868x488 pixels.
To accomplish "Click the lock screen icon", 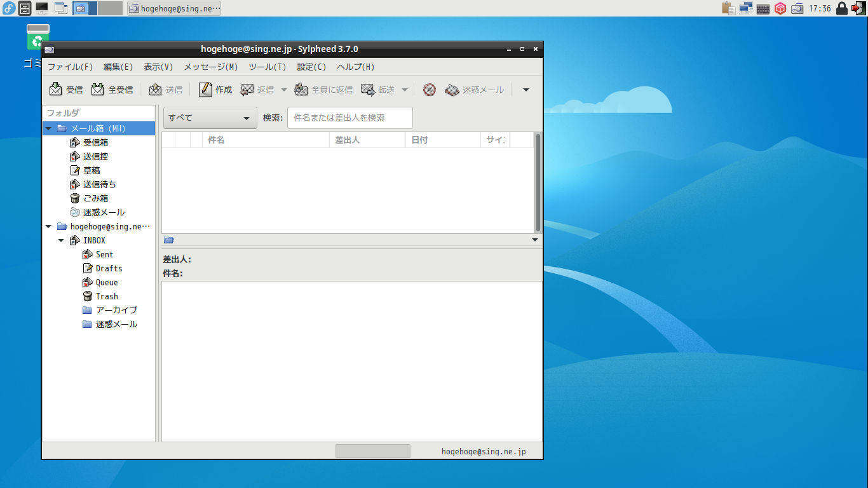I will pyautogui.click(x=842, y=8).
